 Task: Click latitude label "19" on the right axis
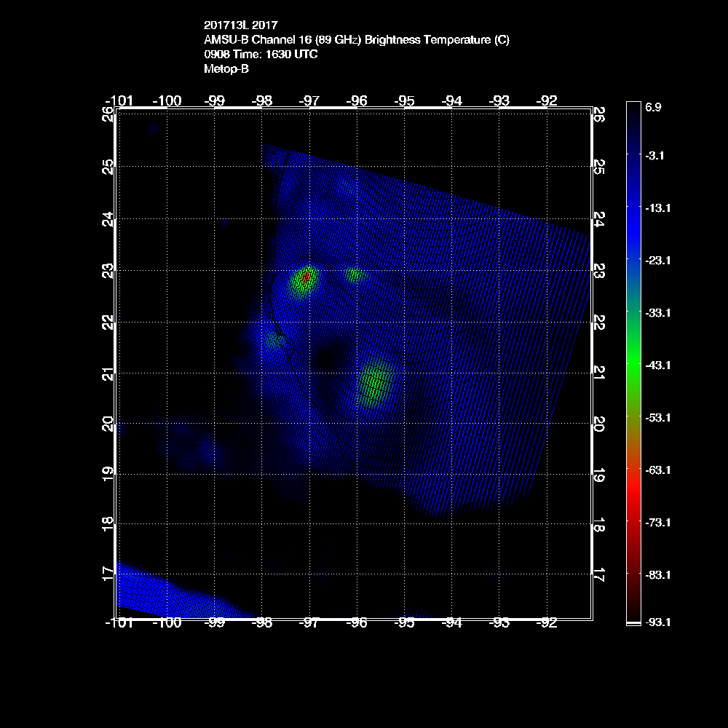tap(599, 474)
